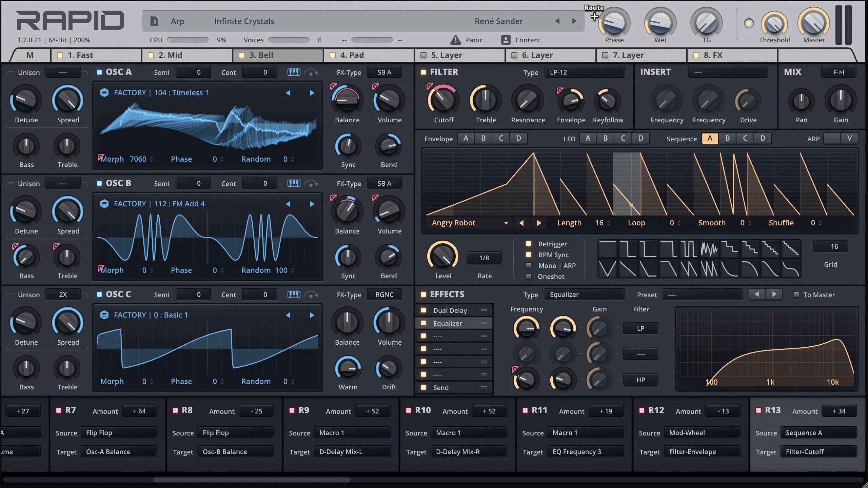Open the OSC C Unison 2X dropdown
The width and height of the screenshot is (868, 488).
[63, 294]
